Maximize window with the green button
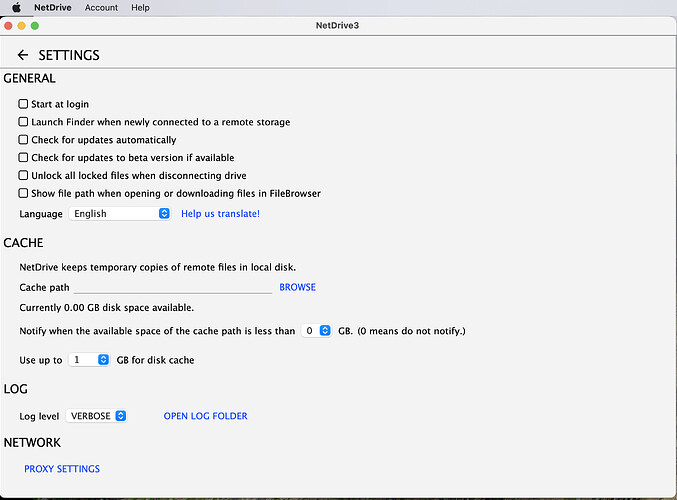Viewport: 677px width, 500px height. point(35,26)
